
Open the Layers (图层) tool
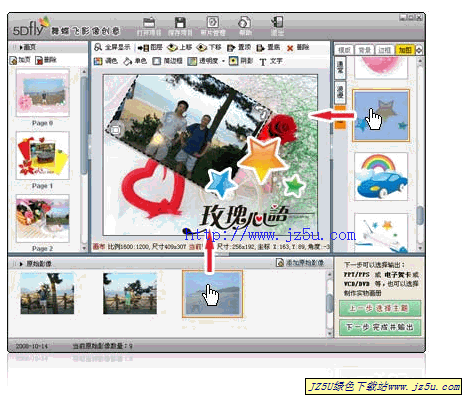coord(150,48)
